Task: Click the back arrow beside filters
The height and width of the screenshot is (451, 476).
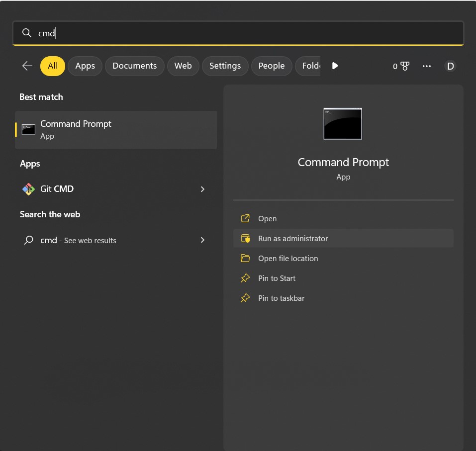Action: pos(27,66)
